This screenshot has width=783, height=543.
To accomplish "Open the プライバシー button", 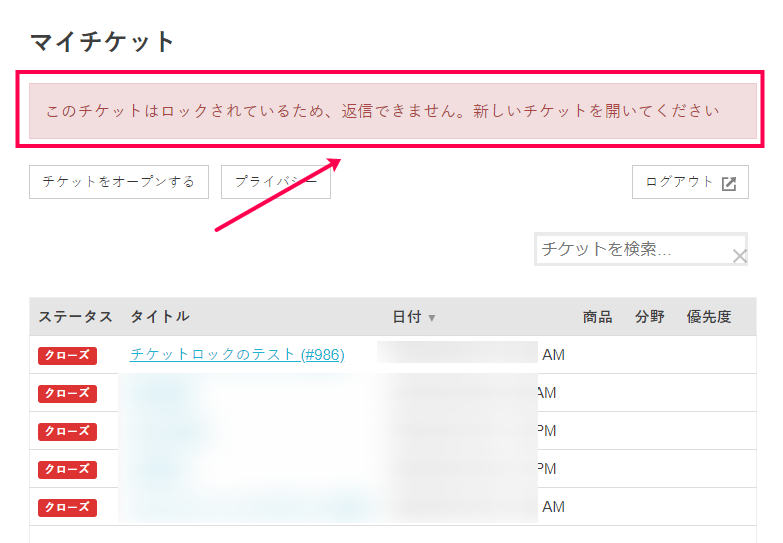I will point(276,182).
